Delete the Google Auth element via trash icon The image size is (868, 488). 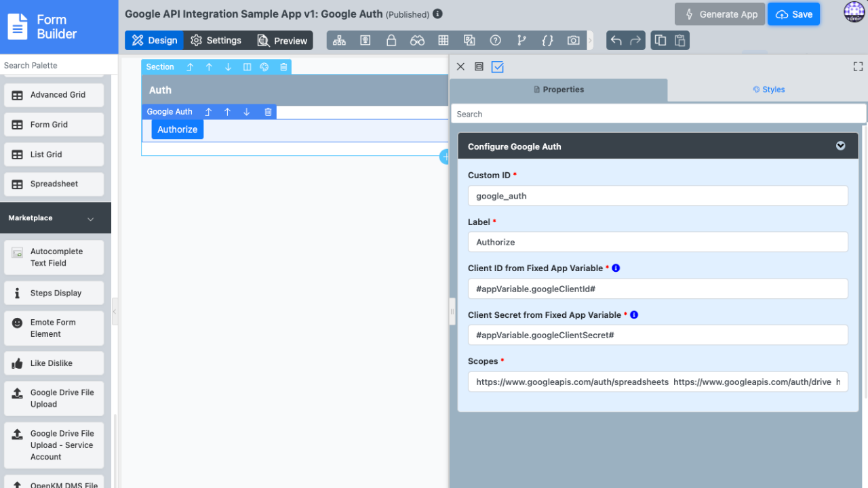[268, 112]
